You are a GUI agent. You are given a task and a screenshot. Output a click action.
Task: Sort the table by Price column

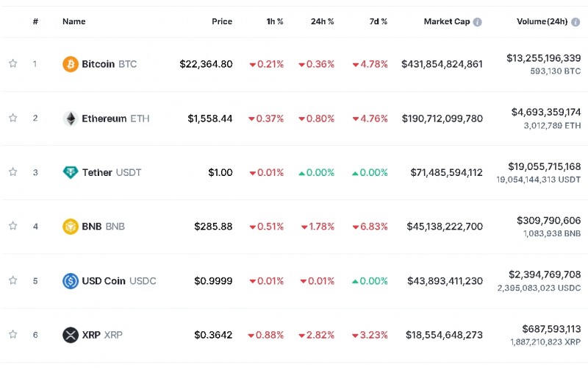[x=222, y=22]
